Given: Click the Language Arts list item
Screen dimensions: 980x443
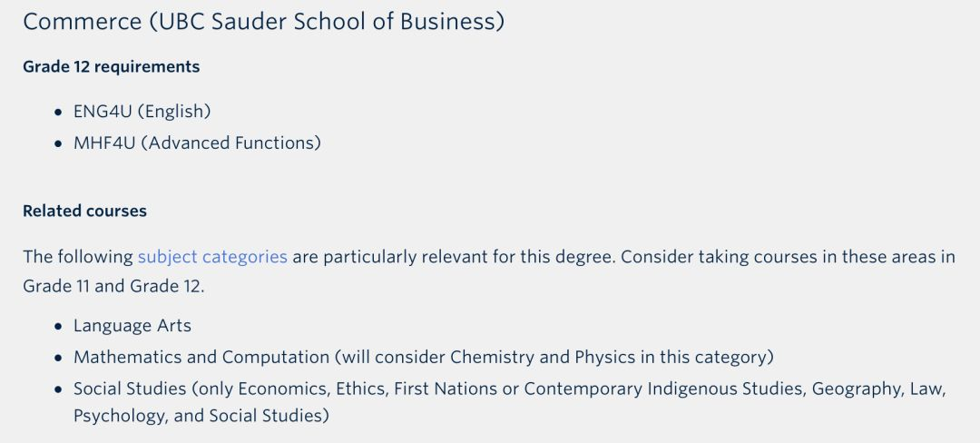Looking at the screenshot, I should [x=132, y=325].
